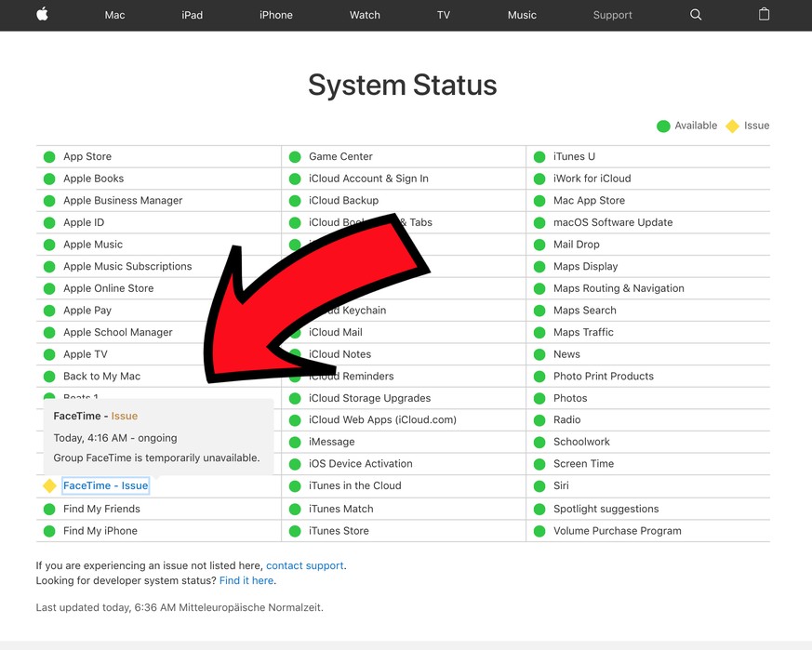Click 'Group FaceTime is temporarily unavailable.' tooltip text
812x650 pixels.
[x=156, y=458]
